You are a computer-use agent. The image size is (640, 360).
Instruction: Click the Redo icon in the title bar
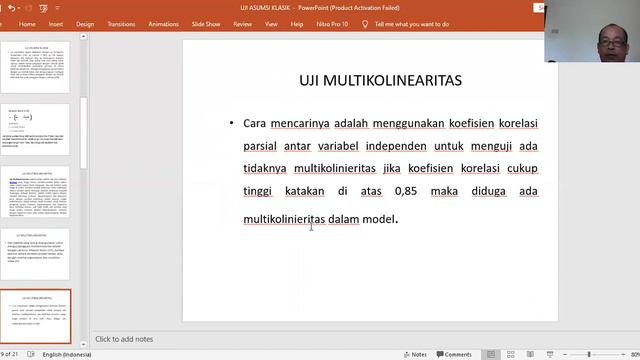click(29, 8)
